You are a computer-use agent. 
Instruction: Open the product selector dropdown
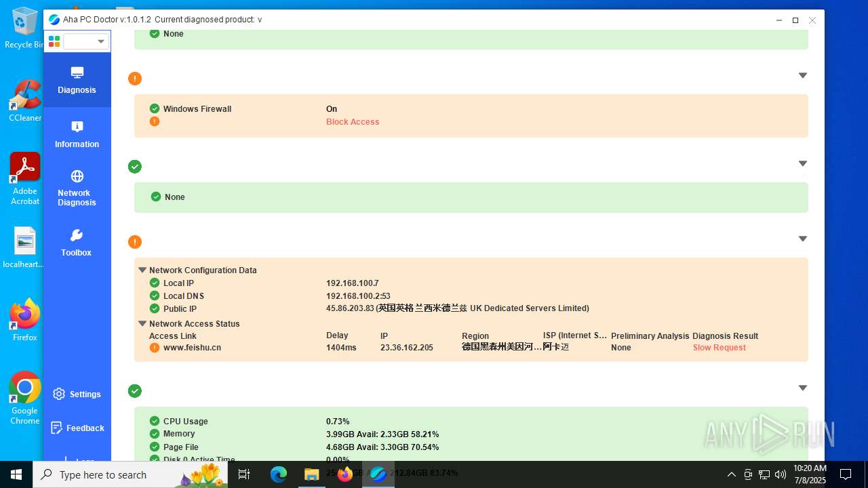pos(86,41)
